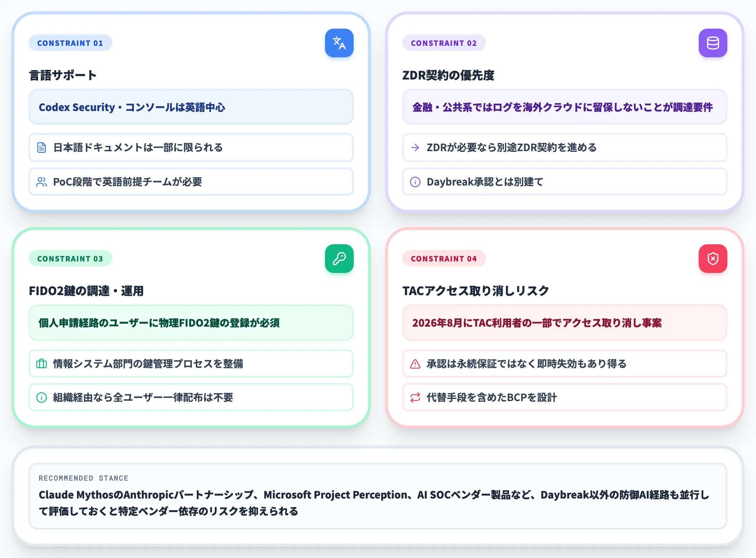Click heading ZDR契約の優先度
Screen dimensions: 756x558
tap(448, 75)
